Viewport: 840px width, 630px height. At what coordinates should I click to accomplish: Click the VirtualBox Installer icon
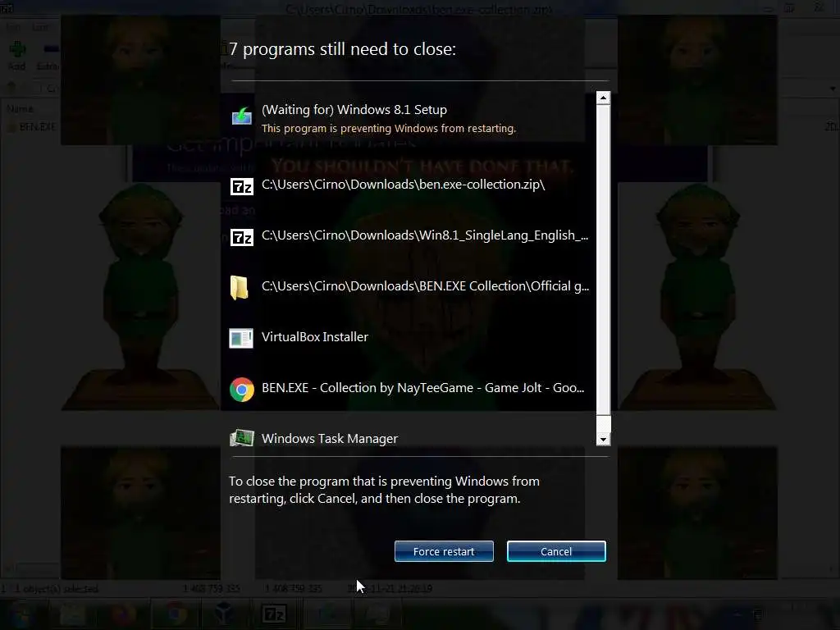click(x=241, y=338)
